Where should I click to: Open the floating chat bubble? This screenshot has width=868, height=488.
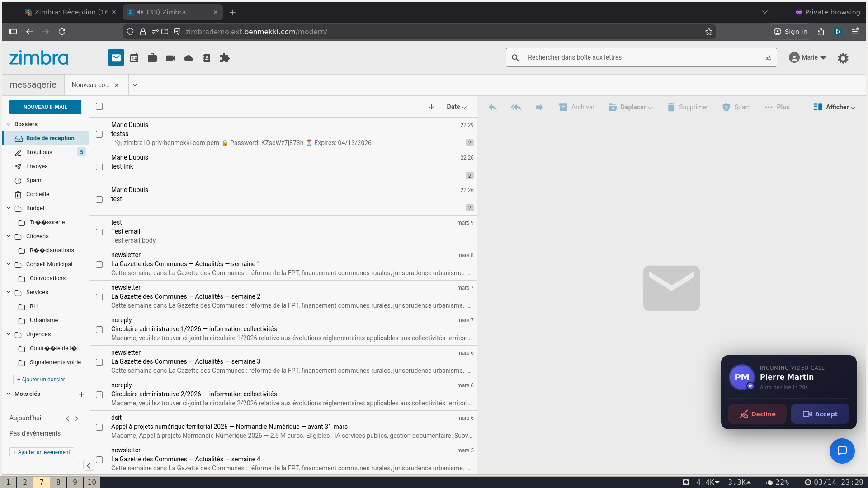842,451
